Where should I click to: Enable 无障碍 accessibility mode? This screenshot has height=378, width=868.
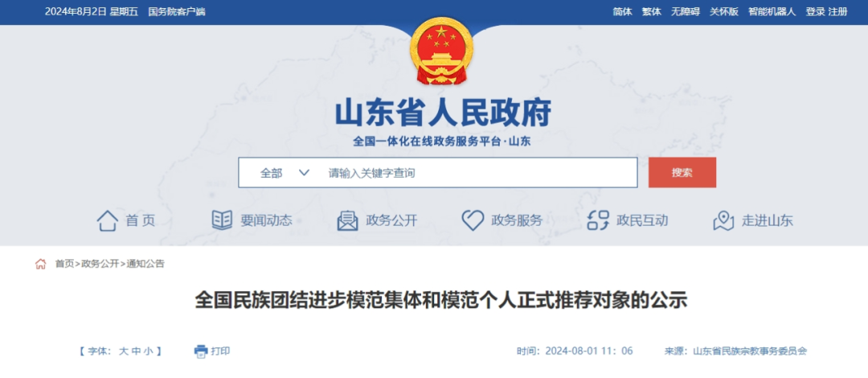point(686,11)
